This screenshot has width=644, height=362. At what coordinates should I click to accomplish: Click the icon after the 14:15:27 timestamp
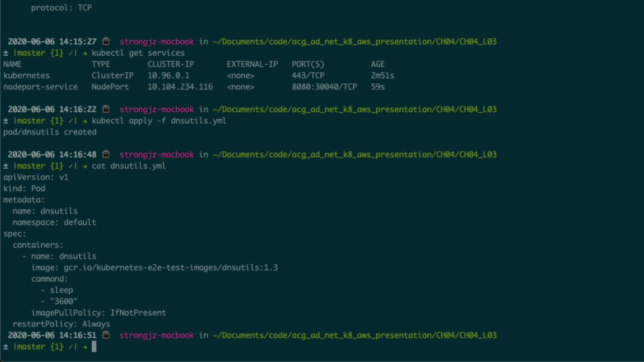point(106,42)
